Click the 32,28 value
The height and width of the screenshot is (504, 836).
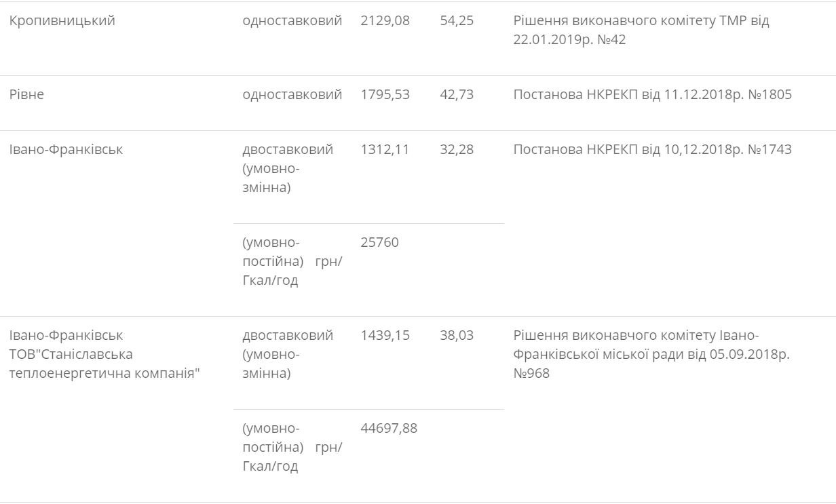click(457, 149)
